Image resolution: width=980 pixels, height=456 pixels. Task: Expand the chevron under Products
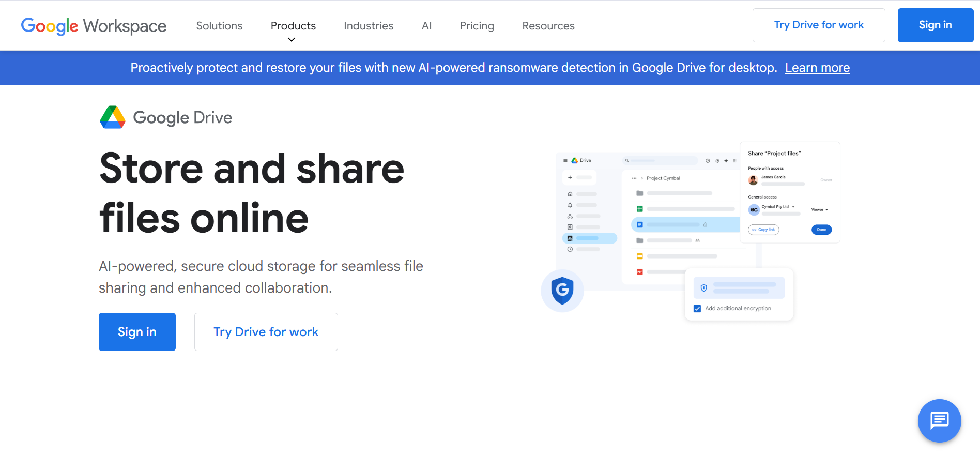tap(292, 40)
